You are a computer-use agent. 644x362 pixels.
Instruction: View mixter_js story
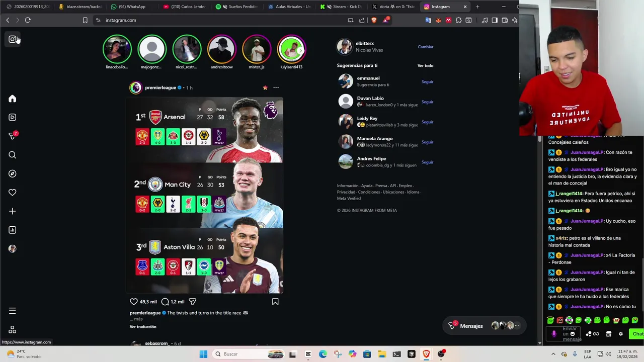click(x=256, y=49)
